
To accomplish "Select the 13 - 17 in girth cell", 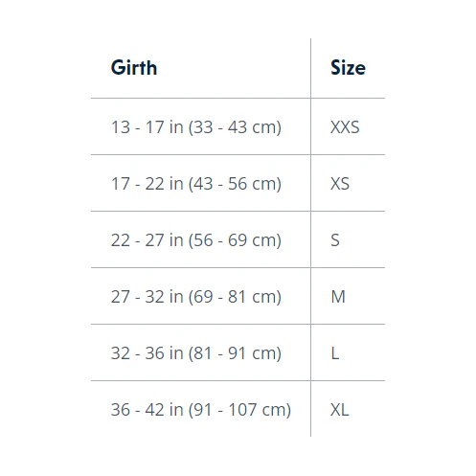I will pyautogui.click(x=201, y=126).
